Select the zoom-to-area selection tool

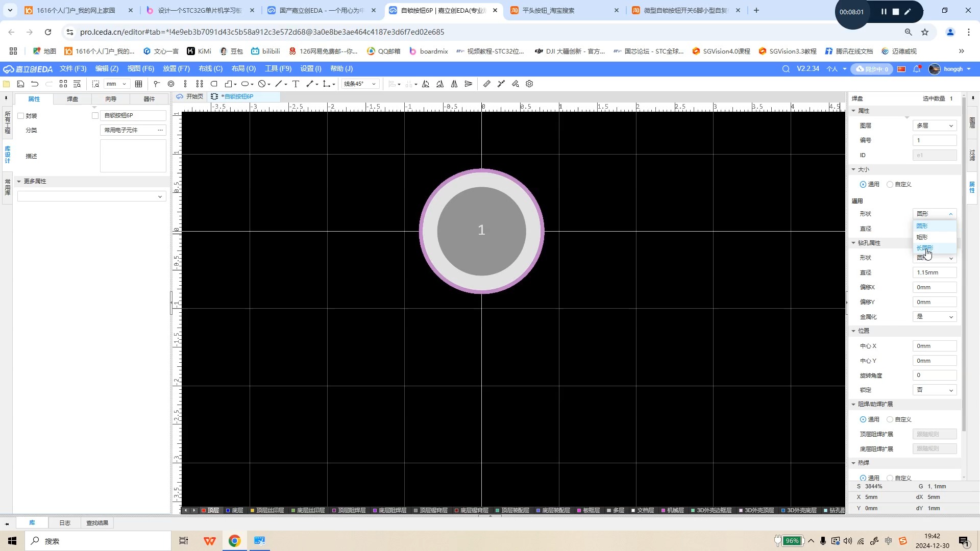coord(95,84)
